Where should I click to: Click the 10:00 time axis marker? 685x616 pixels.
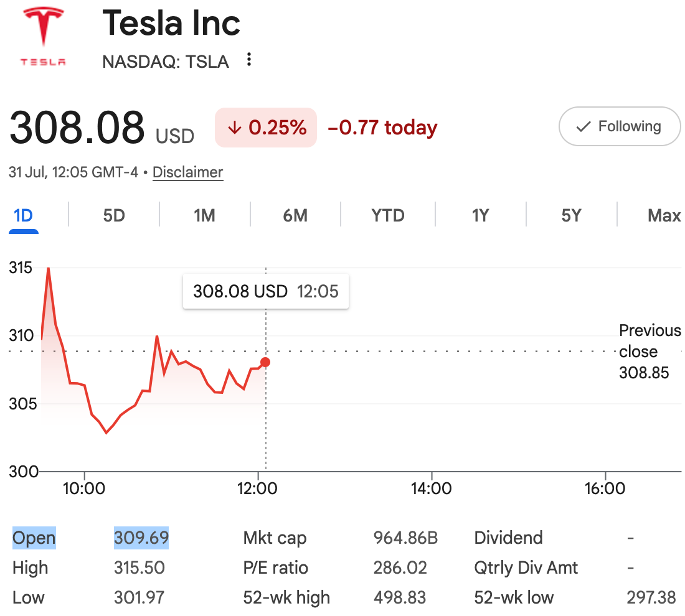tap(84, 488)
